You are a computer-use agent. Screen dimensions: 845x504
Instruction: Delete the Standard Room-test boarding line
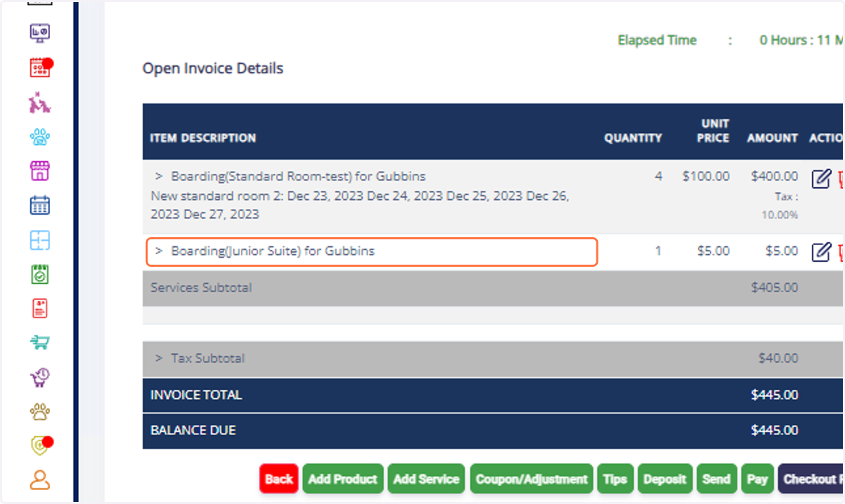(841, 179)
